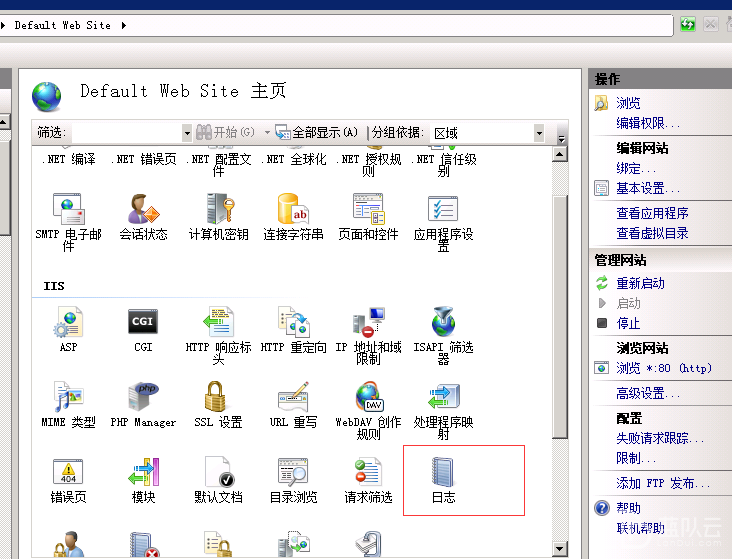
Task: Click the IIS group header
Action: tap(54, 286)
